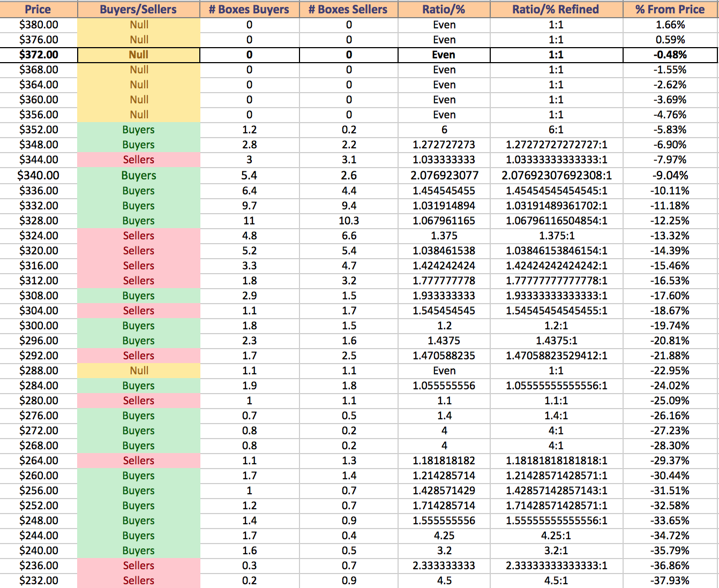Select the 4.25 ratio cell

444,536
